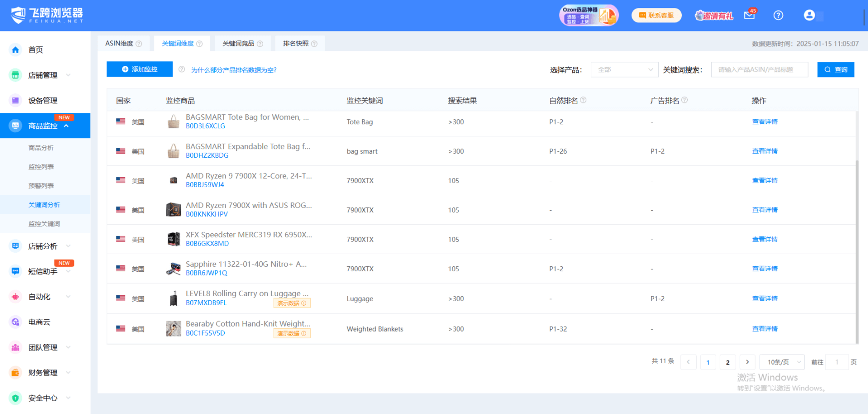868x414 pixels.
Task: Click help icon beside 关键词竞品 tab
Action: (260, 44)
